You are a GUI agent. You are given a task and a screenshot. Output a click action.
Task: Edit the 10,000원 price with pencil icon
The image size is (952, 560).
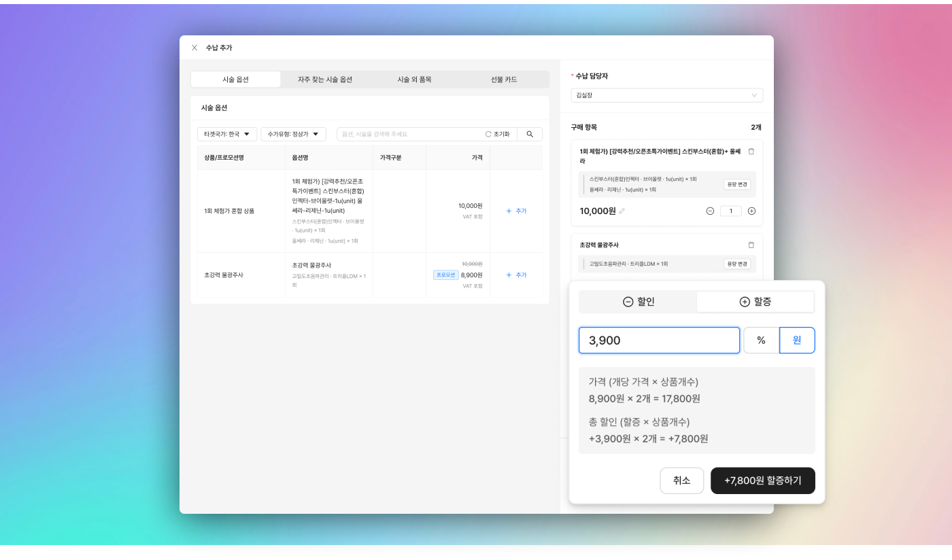tap(622, 211)
